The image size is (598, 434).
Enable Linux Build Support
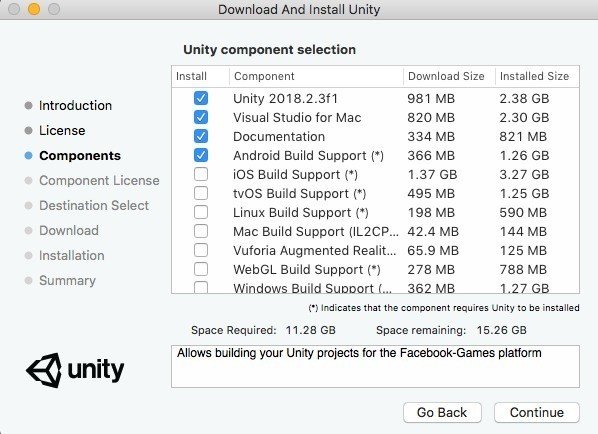201,212
